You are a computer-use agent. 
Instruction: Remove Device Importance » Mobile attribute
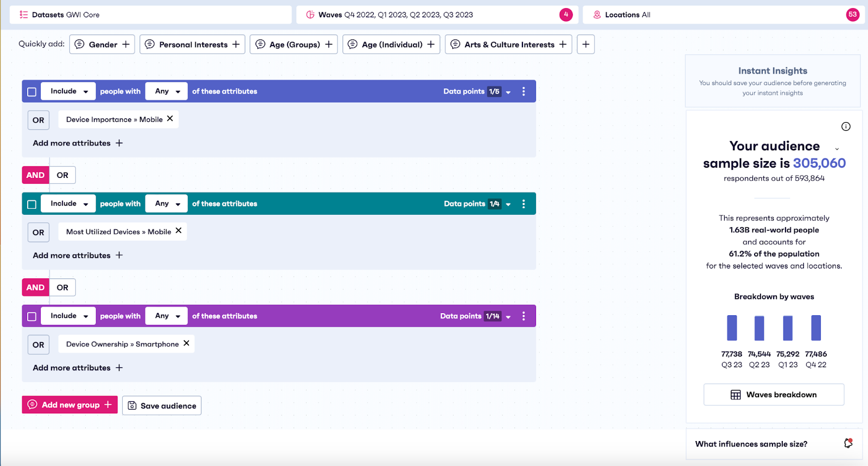tap(170, 119)
